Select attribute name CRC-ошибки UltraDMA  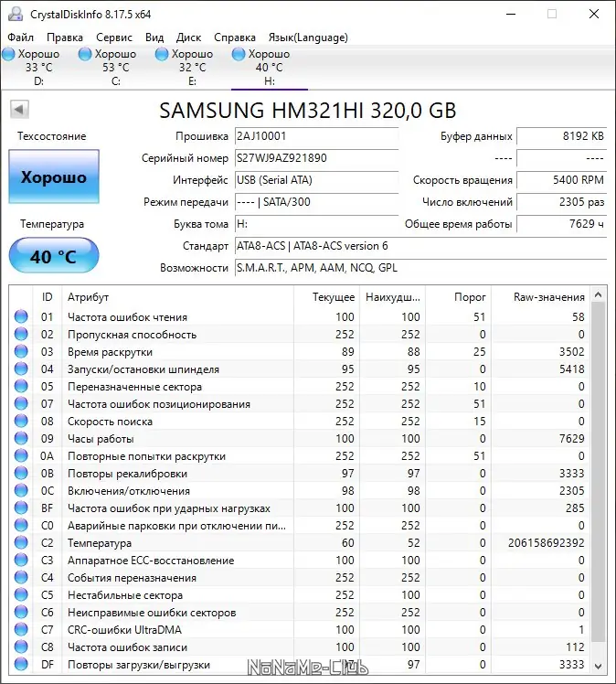124,630
